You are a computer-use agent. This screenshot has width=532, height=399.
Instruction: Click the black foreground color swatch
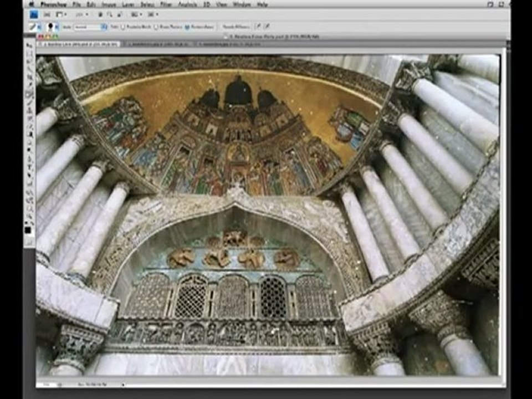(x=28, y=231)
